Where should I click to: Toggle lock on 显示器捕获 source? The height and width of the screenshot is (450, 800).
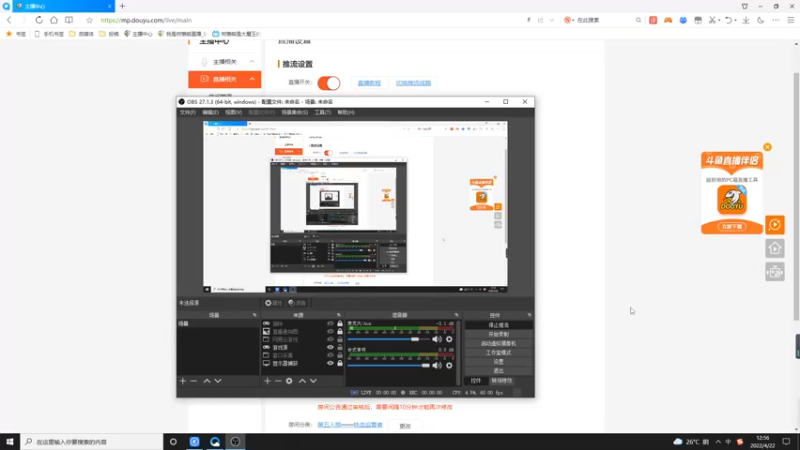(340, 363)
